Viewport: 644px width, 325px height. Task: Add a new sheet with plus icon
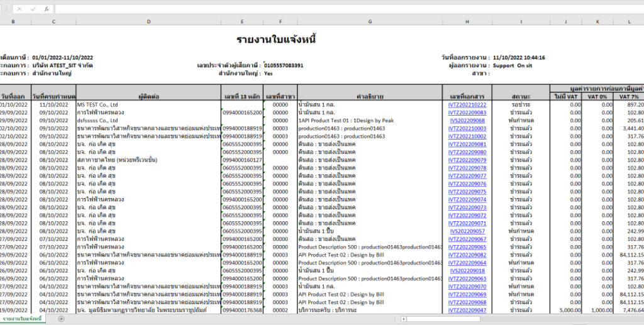point(61,319)
